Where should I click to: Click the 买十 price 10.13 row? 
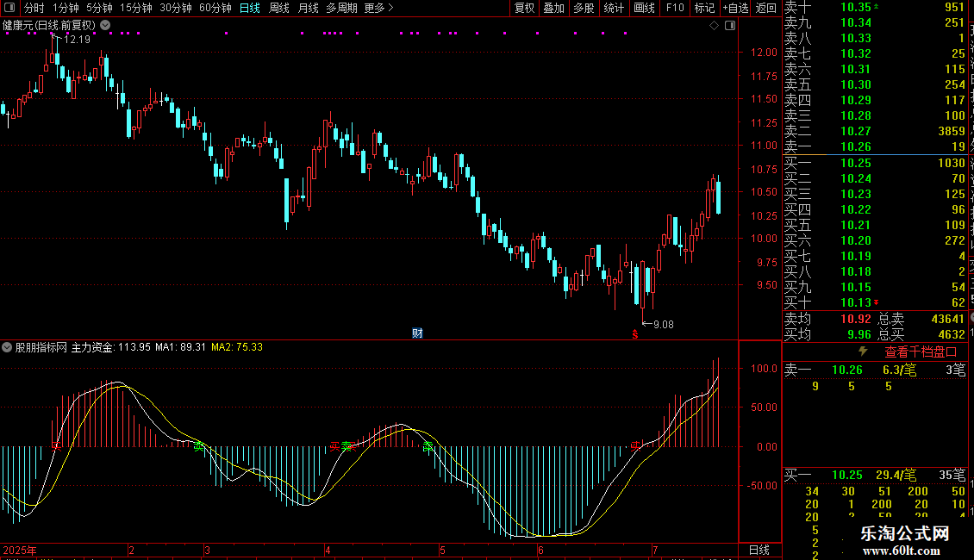[875, 302]
